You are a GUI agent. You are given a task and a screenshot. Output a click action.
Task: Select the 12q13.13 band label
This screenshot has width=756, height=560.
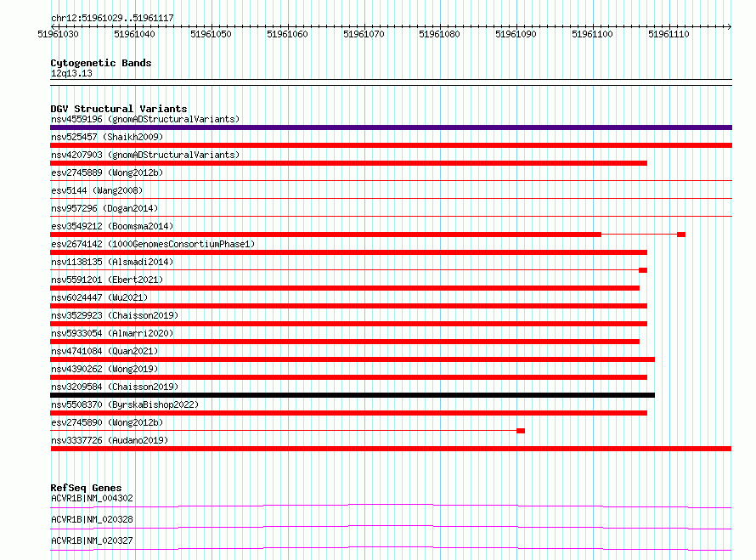coord(71,73)
